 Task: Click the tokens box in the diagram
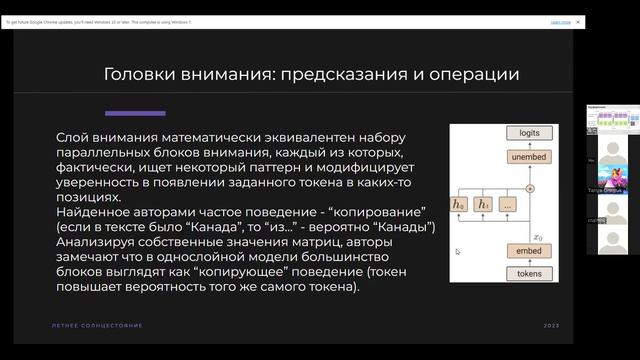point(529,274)
